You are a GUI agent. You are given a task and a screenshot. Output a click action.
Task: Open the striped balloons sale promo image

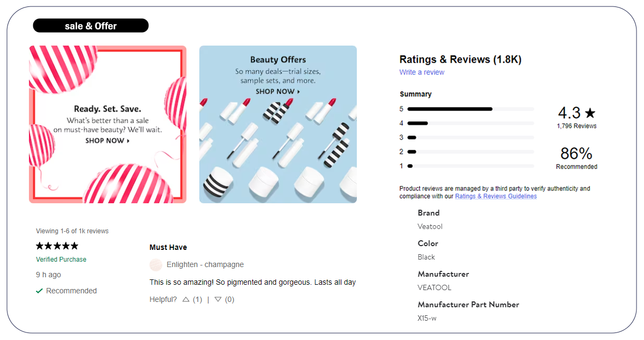(x=108, y=124)
